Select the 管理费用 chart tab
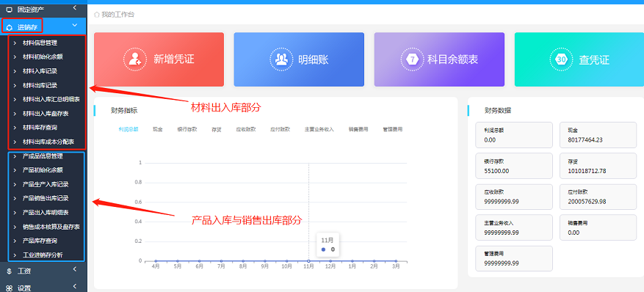Viewport: 644px width, 292px height. tap(392, 129)
